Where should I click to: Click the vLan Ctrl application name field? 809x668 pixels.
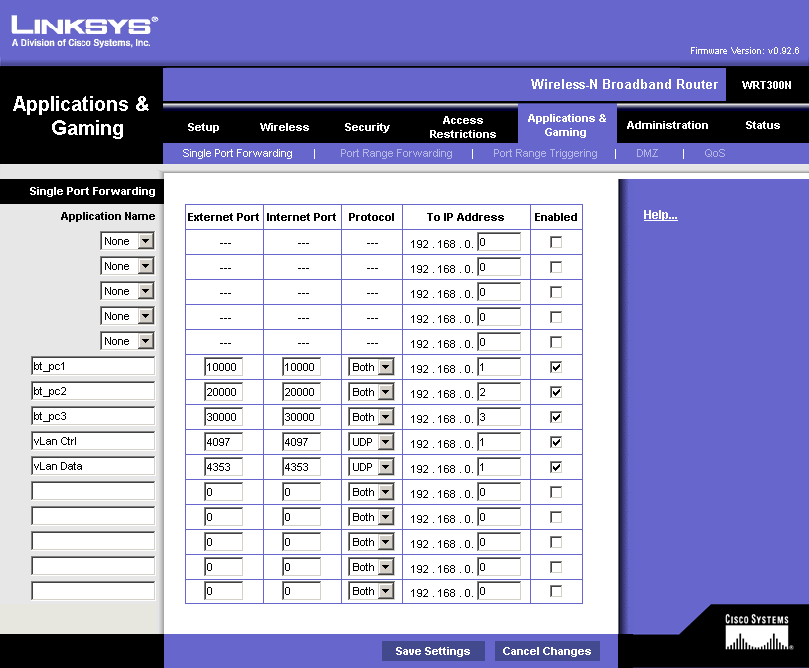92,441
